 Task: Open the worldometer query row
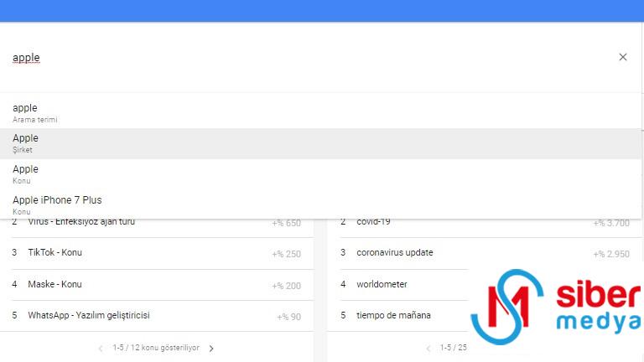tap(382, 285)
